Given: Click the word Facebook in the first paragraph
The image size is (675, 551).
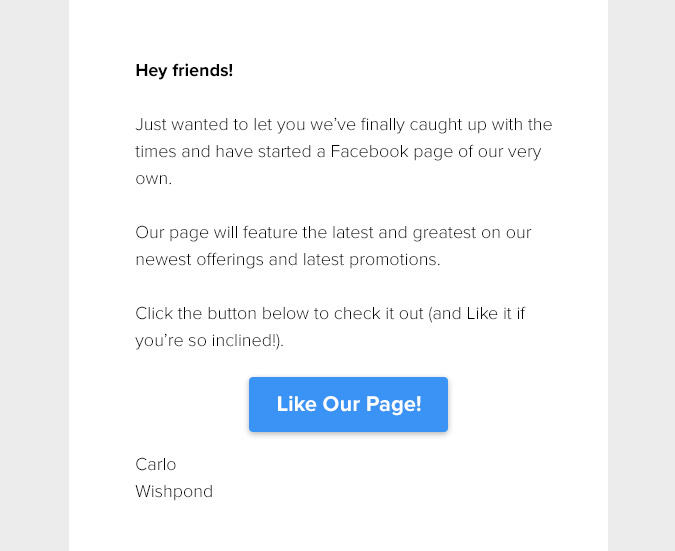Looking at the screenshot, I should pyautogui.click(x=369, y=152).
